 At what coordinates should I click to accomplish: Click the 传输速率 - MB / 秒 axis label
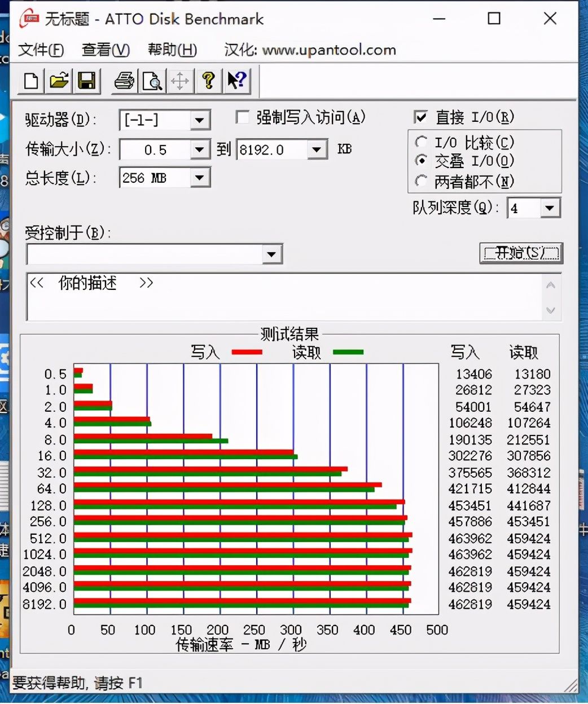pyautogui.click(x=241, y=644)
